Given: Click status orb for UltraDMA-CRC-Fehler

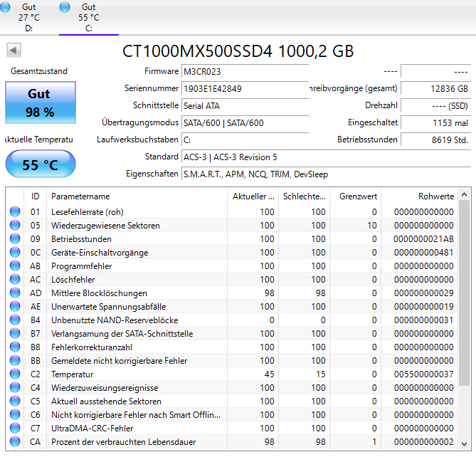Looking at the screenshot, I should (15, 428).
